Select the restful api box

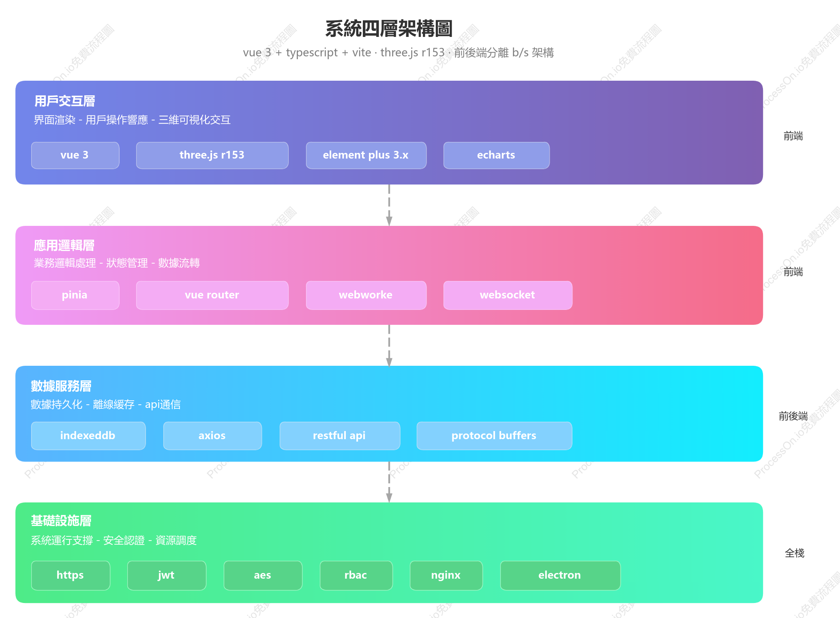340,436
